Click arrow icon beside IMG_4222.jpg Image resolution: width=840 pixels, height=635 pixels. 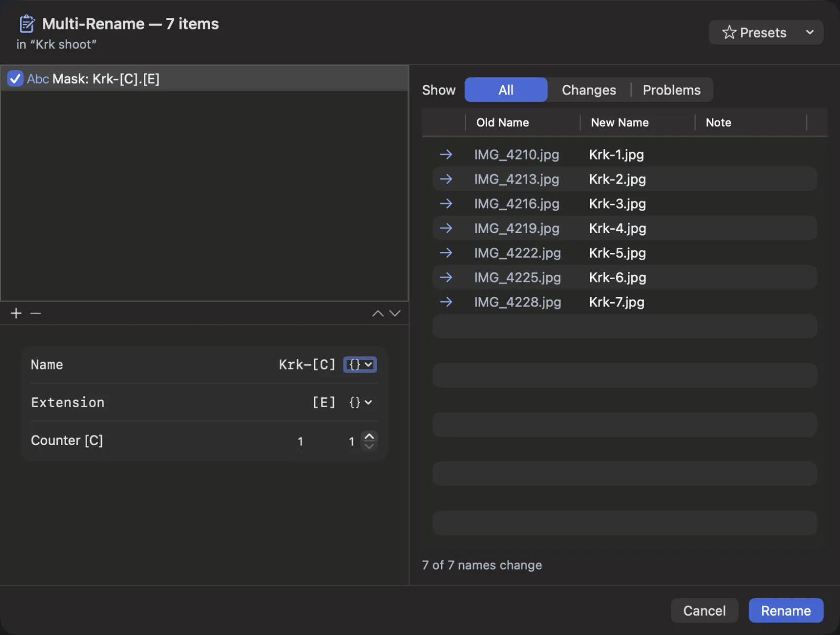[x=446, y=252]
